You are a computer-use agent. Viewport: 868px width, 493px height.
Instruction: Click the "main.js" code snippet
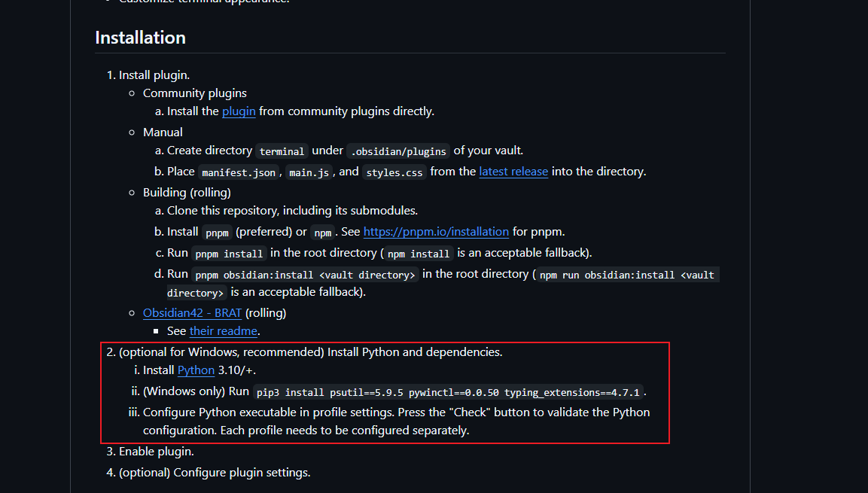[309, 172]
